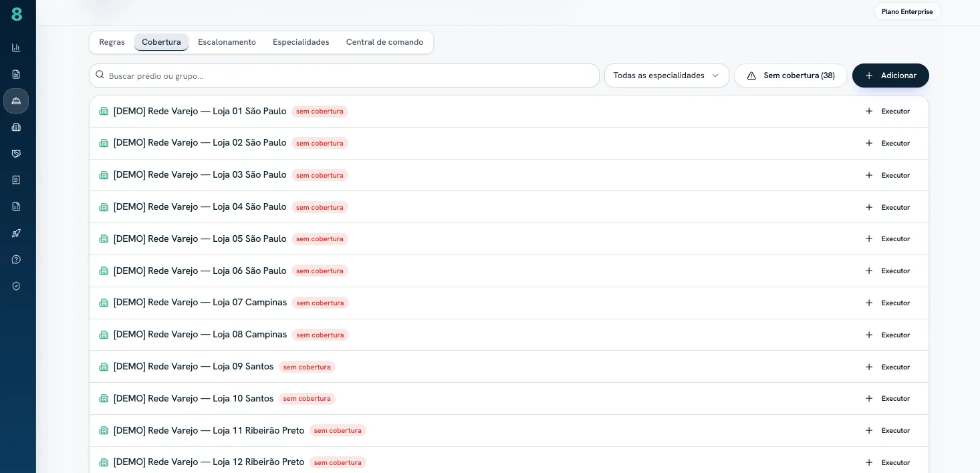Click the plus icon for Loja 04 São Paulo

[x=869, y=207]
